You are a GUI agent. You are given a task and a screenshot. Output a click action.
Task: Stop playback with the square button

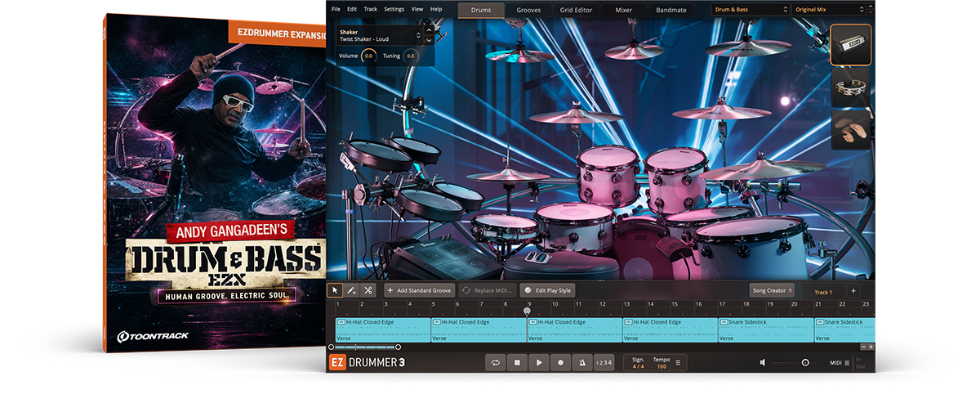pos(517,362)
